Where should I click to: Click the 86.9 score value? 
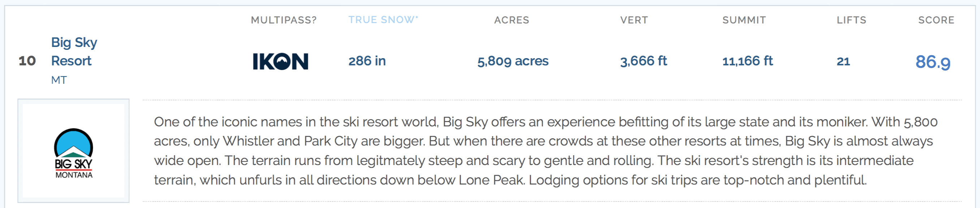point(933,62)
